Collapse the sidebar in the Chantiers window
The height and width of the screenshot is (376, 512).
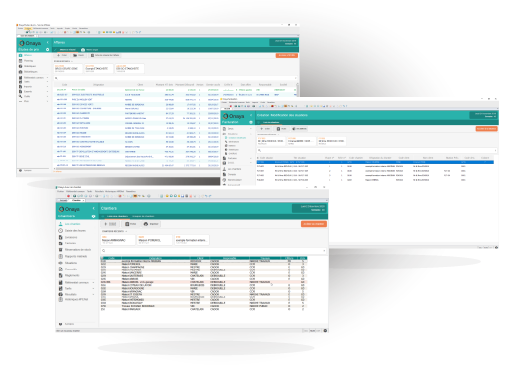pos(94,208)
